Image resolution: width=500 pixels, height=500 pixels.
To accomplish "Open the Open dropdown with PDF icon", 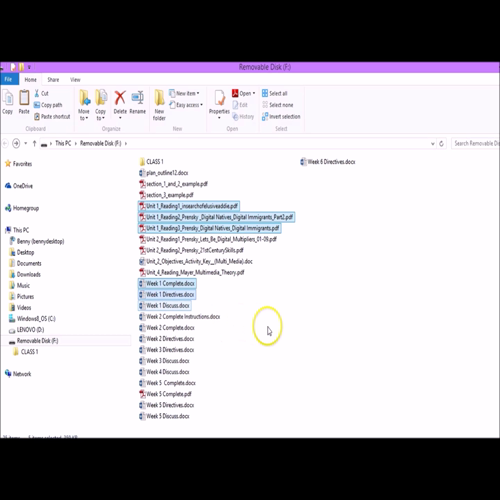I will [x=244, y=93].
